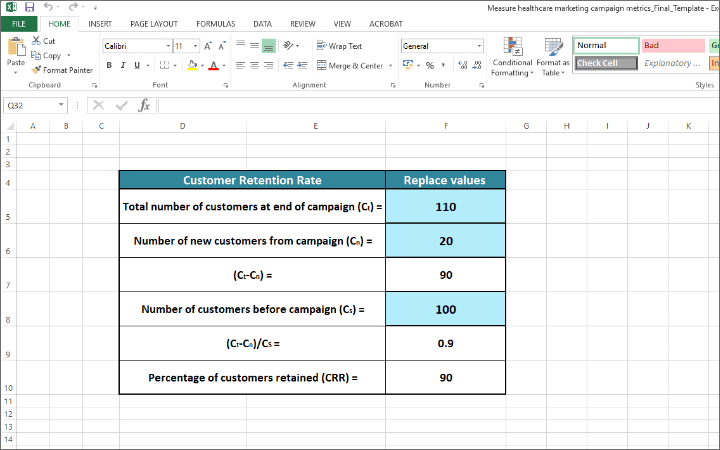Image resolution: width=720 pixels, height=450 pixels.
Task: Open the PAGE LAYOUT tab
Action: 153,23
